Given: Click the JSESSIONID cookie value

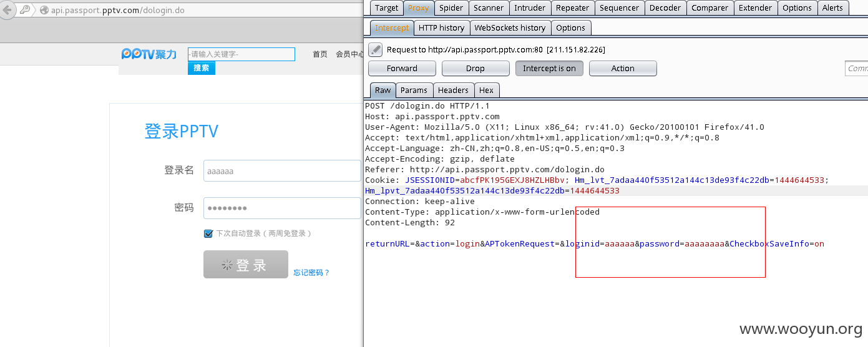Looking at the screenshot, I should click(x=512, y=180).
